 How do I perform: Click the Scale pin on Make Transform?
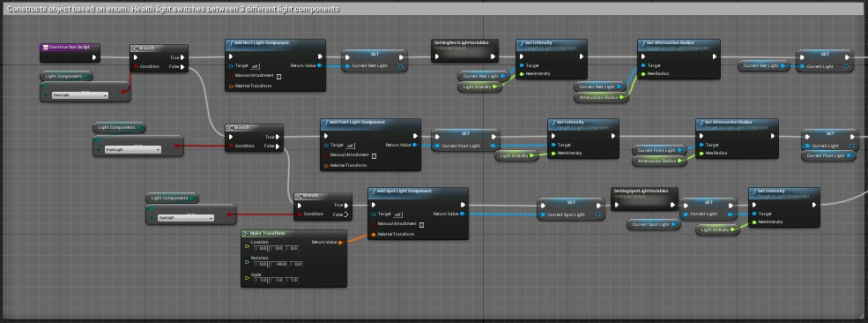click(247, 278)
